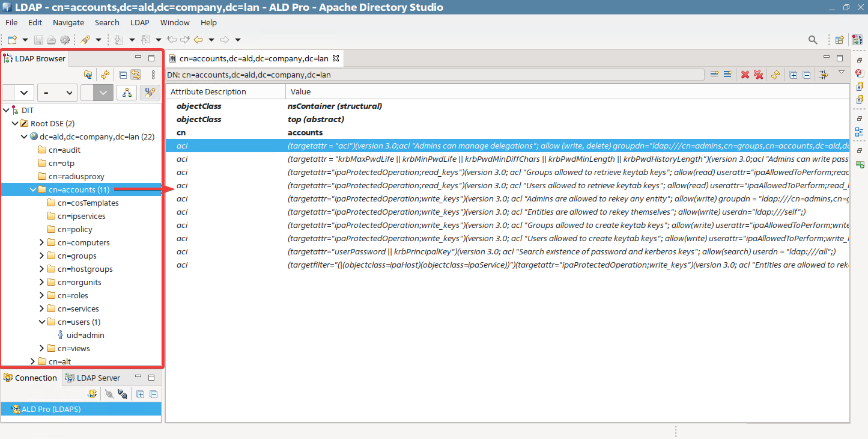
Task: Click the Open Perspective icon
Action: click(840, 40)
